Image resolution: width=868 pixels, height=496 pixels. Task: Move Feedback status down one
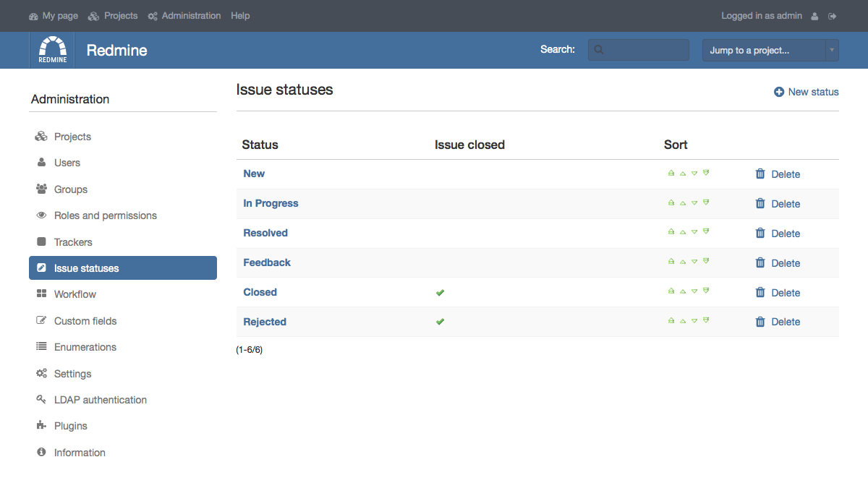[694, 261]
